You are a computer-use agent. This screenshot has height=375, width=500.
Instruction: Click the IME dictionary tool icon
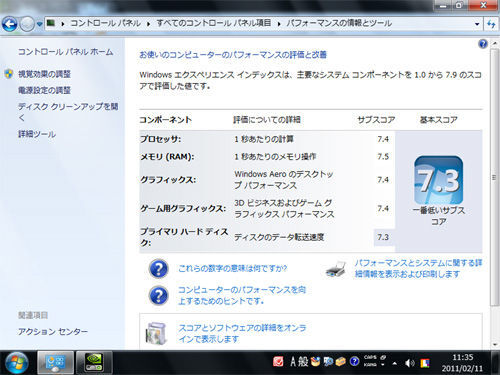pos(328,361)
